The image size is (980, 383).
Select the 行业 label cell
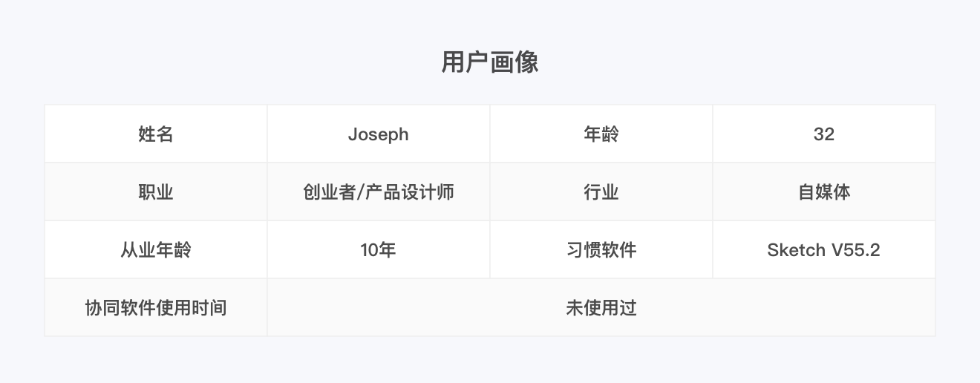point(601,191)
